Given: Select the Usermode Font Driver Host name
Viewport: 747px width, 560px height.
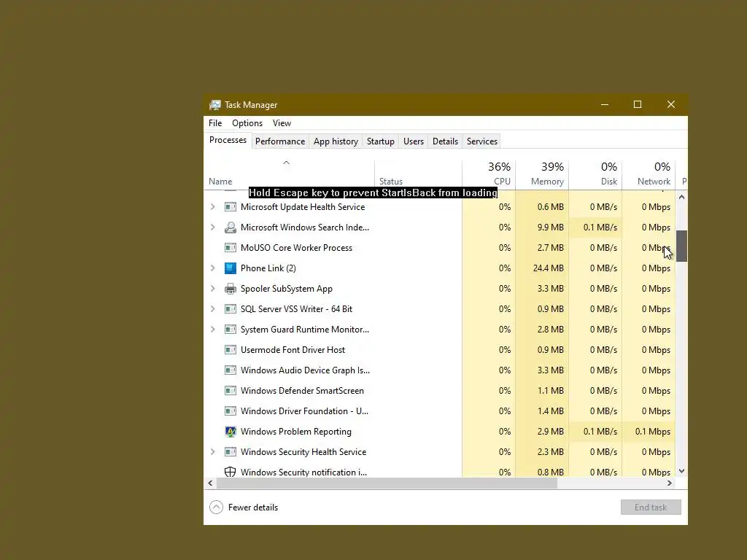Looking at the screenshot, I should [293, 350].
